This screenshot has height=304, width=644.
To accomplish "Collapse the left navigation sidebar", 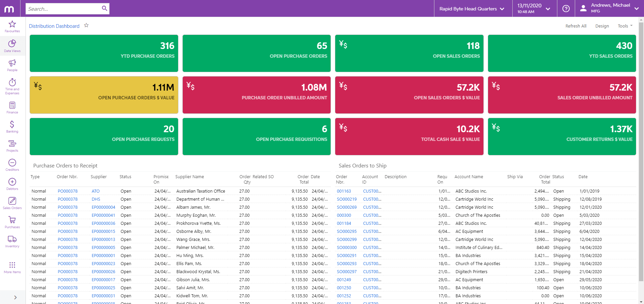I will (15, 297).
